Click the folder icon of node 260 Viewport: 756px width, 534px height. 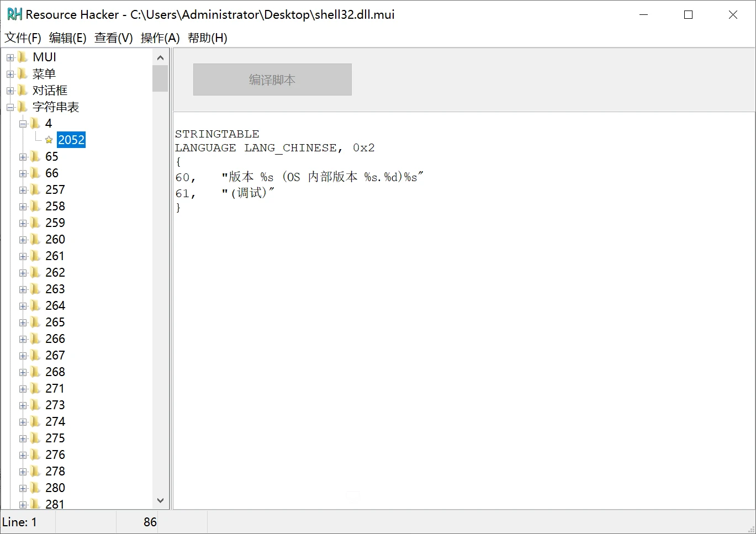[x=35, y=239]
